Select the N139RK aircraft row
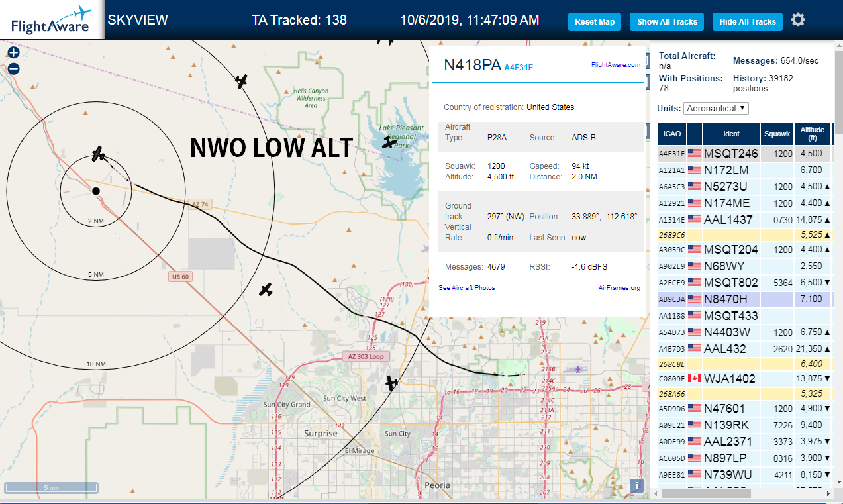 (x=745, y=425)
